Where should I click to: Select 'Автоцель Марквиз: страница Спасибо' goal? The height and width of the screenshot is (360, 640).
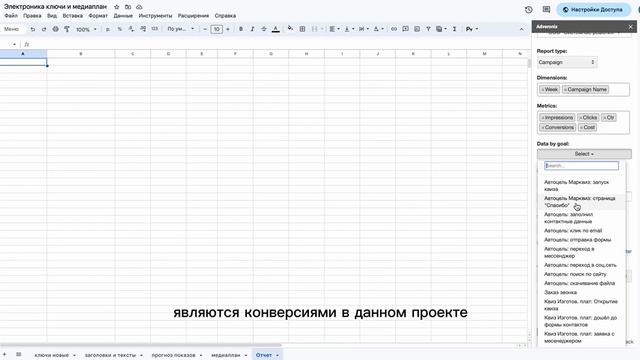point(580,202)
